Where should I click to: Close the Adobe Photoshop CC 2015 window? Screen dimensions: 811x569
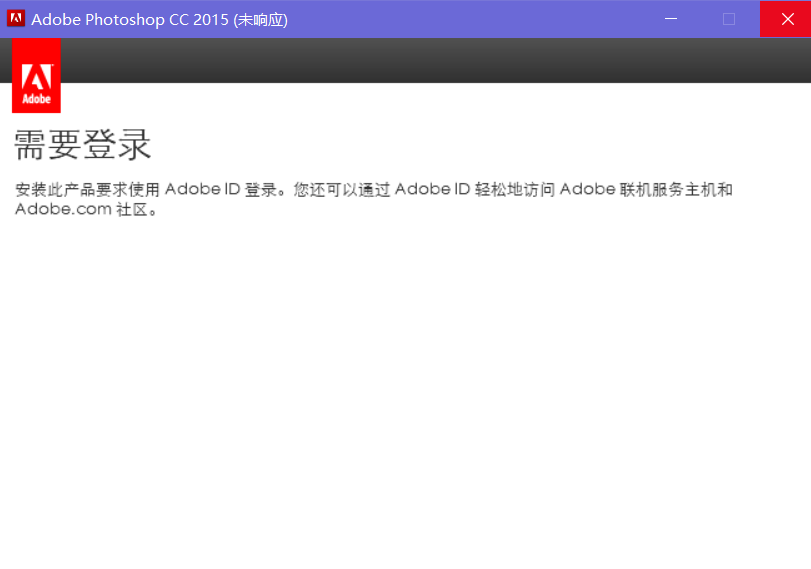coord(785,19)
